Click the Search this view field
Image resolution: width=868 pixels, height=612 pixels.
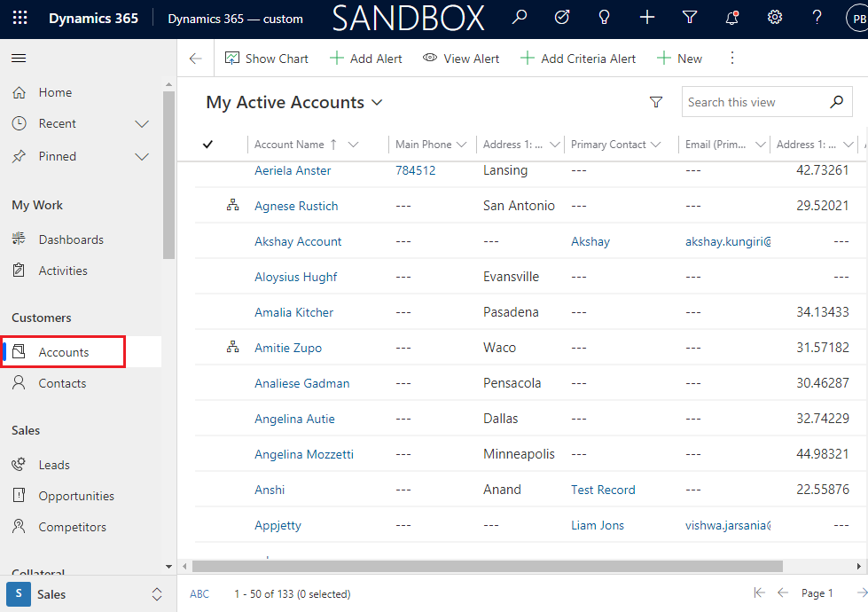tap(754, 102)
